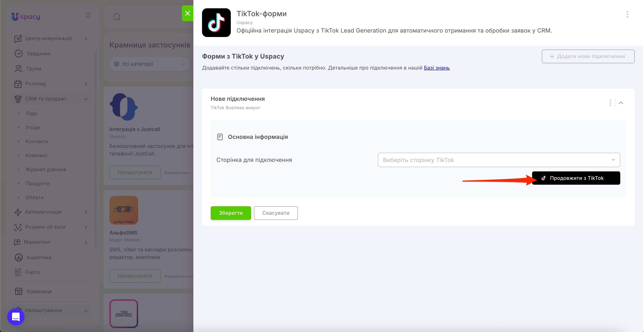644x332 pixels.
Task: Click Продовжити з TikTok button
Action: [576, 178]
